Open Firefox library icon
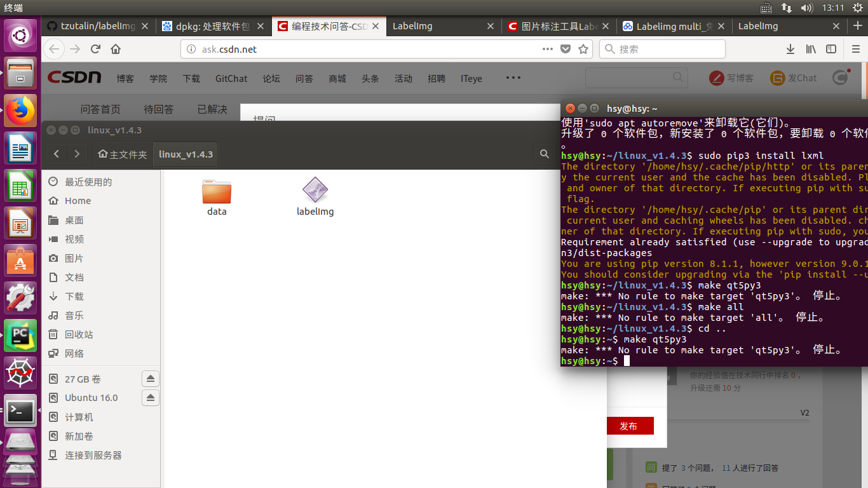Image resolution: width=868 pixels, height=488 pixels. 811,49
